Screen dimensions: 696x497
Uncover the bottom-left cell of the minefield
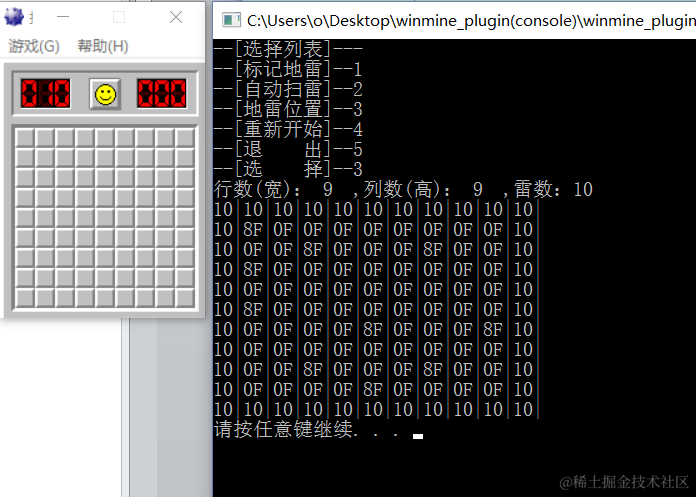[24, 298]
